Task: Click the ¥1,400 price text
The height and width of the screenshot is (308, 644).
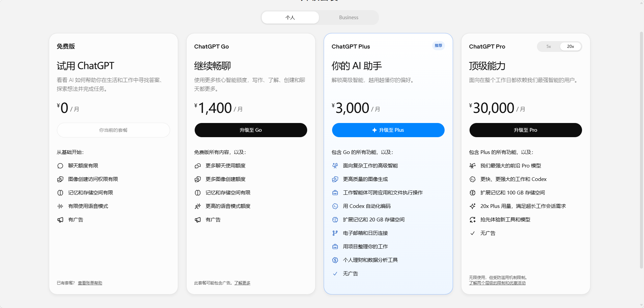Action: [213, 108]
